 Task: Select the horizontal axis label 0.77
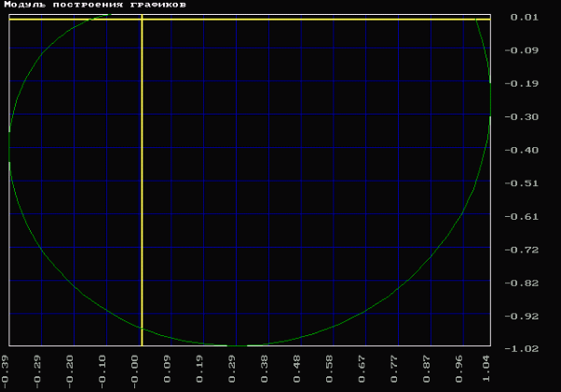(394, 369)
